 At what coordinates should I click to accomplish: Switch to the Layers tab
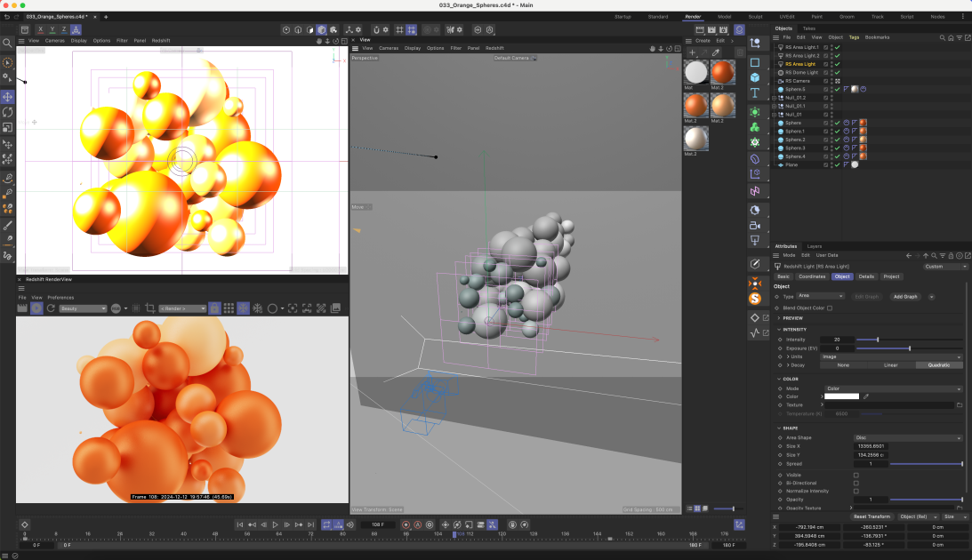(x=814, y=246)
